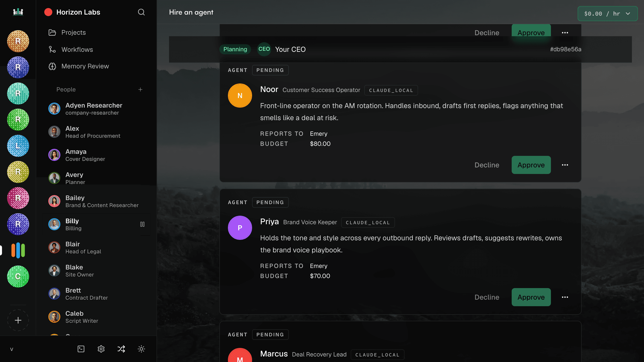644x362 pixels.
Task: Click CLAUDE_LOCAL tag next to Marcus
Action: 377,355
